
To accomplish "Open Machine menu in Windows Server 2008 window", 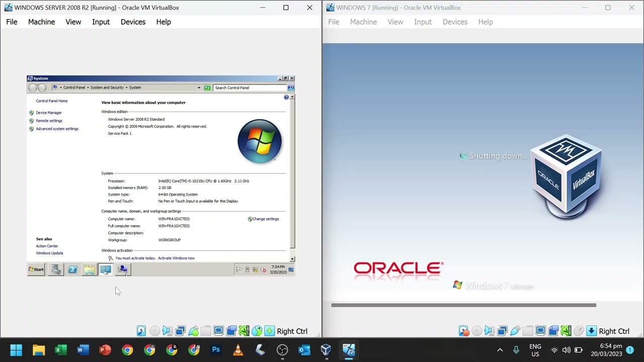I will (x=41, y=22).
